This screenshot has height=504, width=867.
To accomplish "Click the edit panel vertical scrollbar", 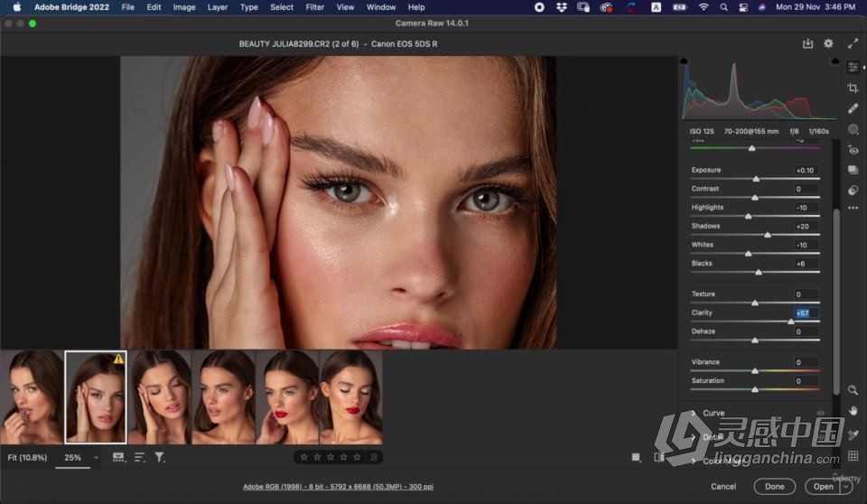I will pos(836,302).
